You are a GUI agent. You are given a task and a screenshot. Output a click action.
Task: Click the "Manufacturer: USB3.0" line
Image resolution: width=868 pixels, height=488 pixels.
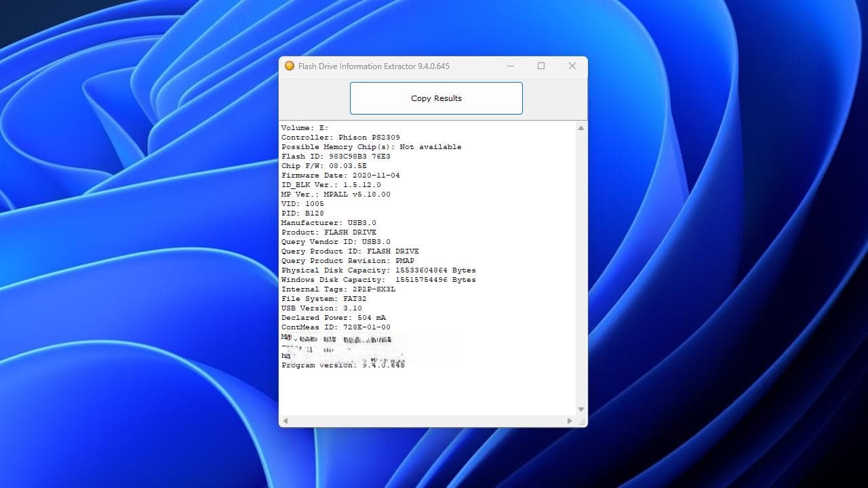point(329,222)
